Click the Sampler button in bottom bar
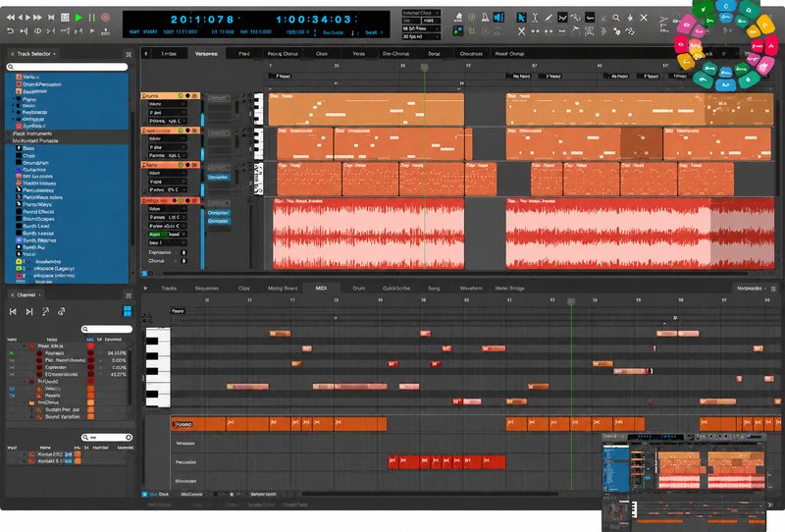 click(263, 495)
